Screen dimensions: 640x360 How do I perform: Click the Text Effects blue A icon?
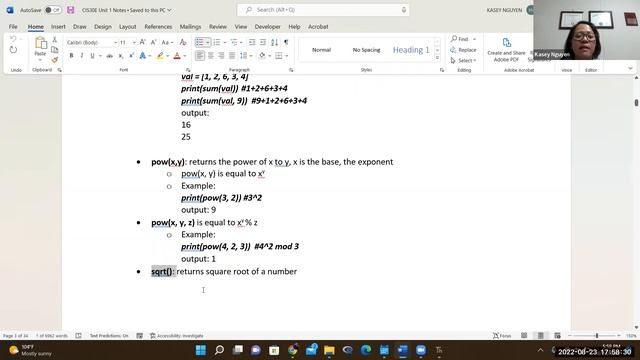pos(142,56)
